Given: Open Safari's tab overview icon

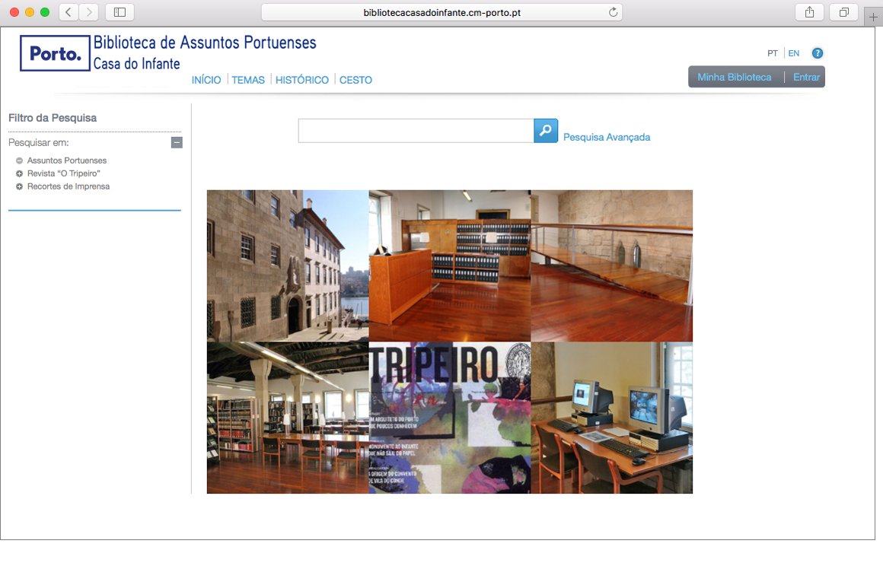Looking at the screenshot, I should pyautogui.click(x=844, y=12).
